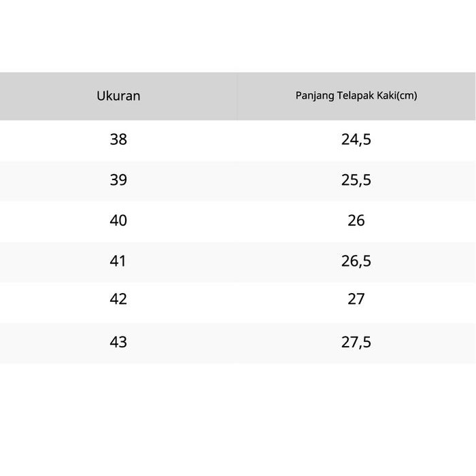Select size 39 in Ukuran column
Viewport: 476px width, 476px height.
click(118, 180)
